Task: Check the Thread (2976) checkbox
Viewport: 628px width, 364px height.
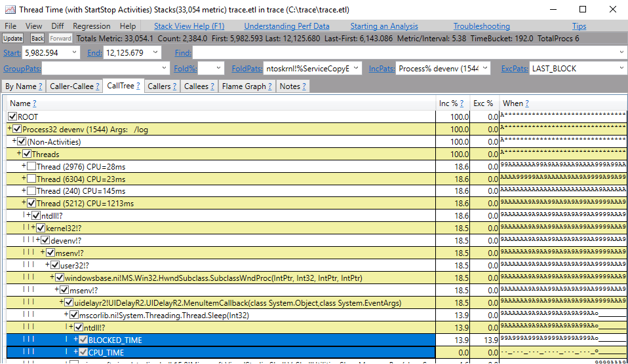Action: [x=31, y=166]
